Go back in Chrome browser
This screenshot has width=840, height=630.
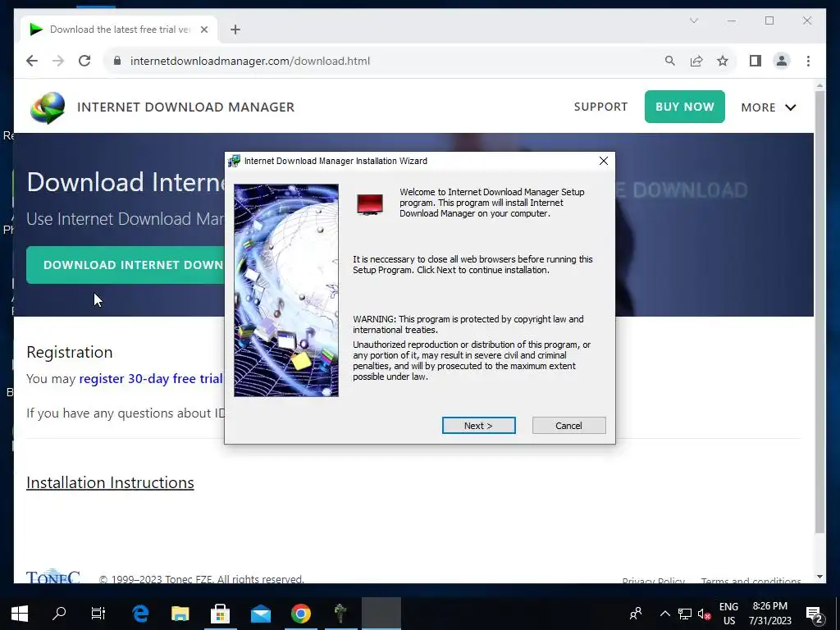32,61
